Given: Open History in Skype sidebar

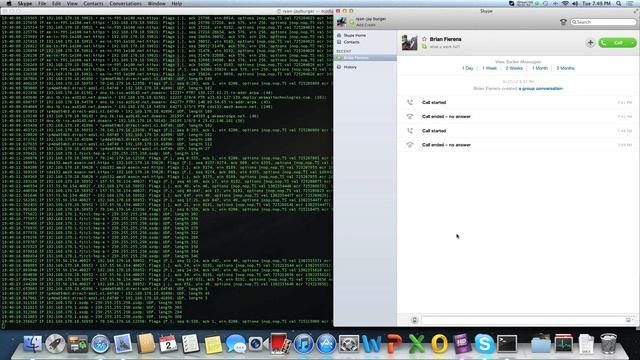Looking at the screenshot, I should tap(350, 67).
